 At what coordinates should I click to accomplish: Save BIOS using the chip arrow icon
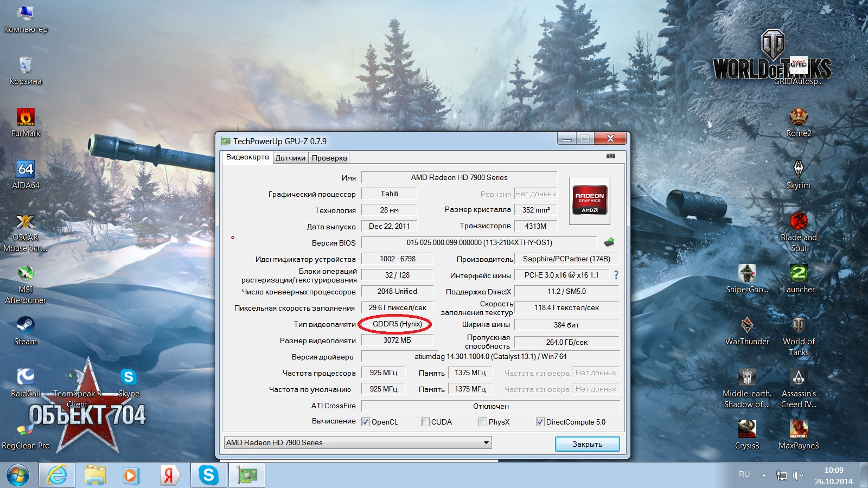(x=609, y=242)
